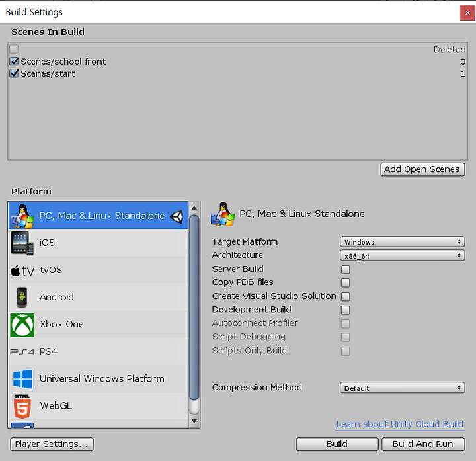Click the Scenes In Build heading
Screen dimensions: 476x461
[x=48, y=32]
